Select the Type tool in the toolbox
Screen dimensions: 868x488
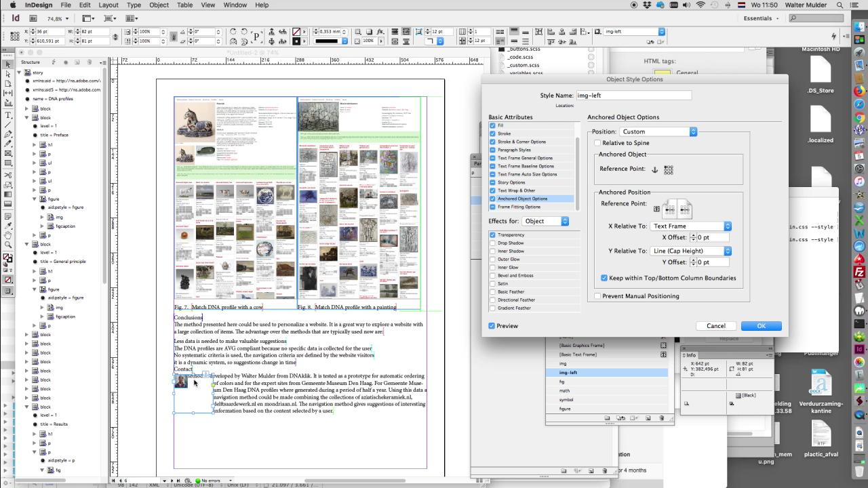[x=8, y=115]
